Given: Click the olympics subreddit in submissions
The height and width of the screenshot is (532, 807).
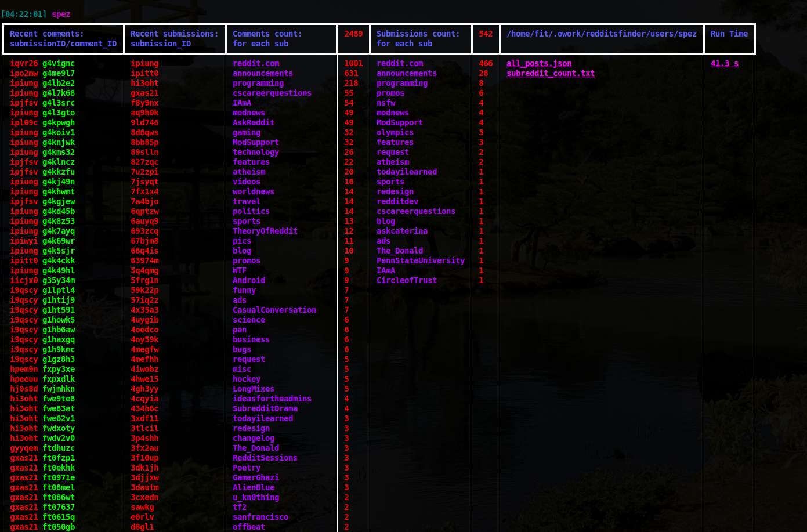Looking at the screenshot, I should [395, 132].
